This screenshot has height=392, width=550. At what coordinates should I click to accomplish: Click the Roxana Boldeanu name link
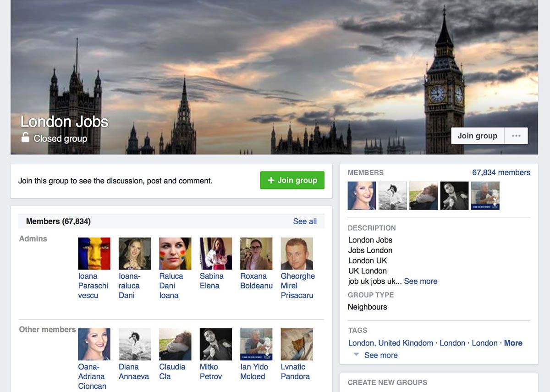point(257,281)
